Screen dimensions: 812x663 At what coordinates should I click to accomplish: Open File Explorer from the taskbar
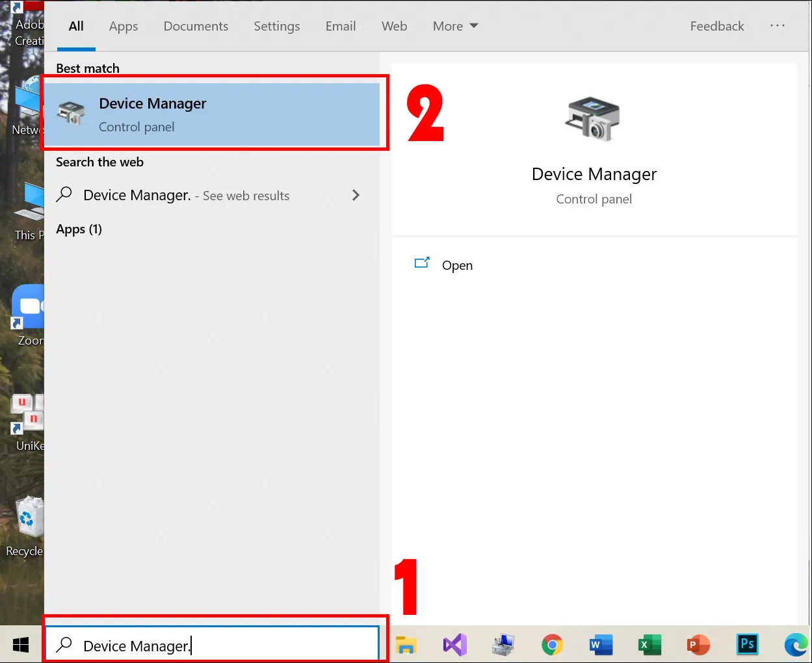coord(406,645)
